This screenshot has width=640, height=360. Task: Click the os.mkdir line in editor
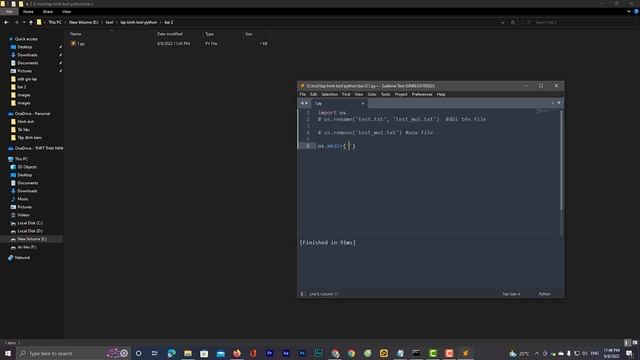click(337, 146)
